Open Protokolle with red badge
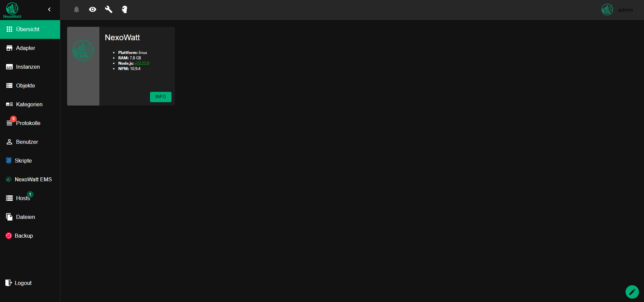Screen dimensions: 644x302 [30, 123]
